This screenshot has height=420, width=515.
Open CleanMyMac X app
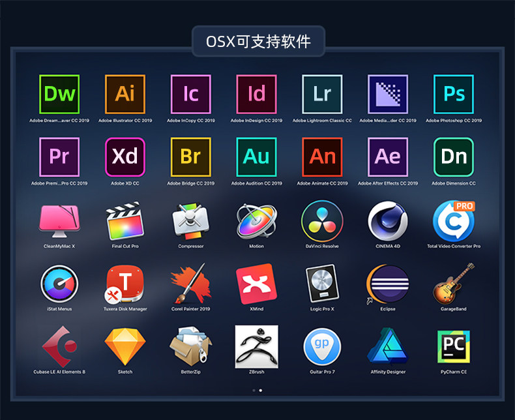(x=59, y=221)
